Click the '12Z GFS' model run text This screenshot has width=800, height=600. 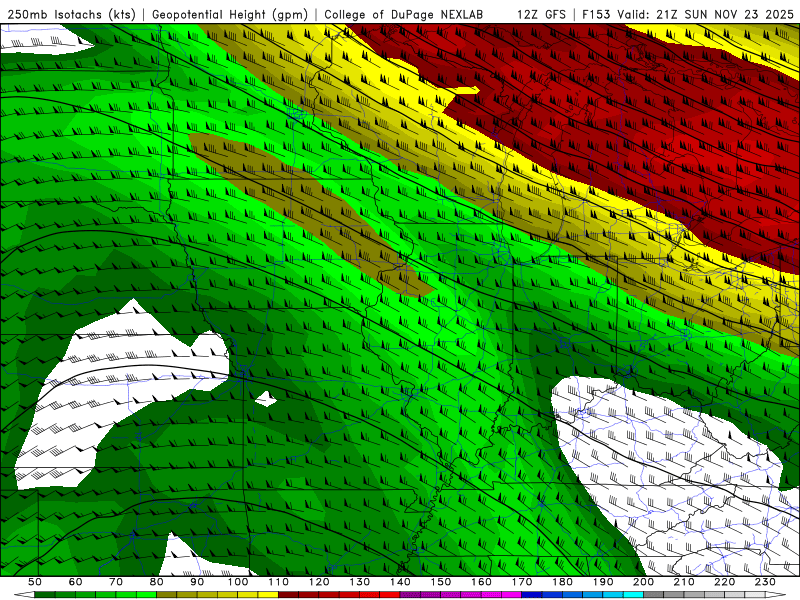point(541,14)
